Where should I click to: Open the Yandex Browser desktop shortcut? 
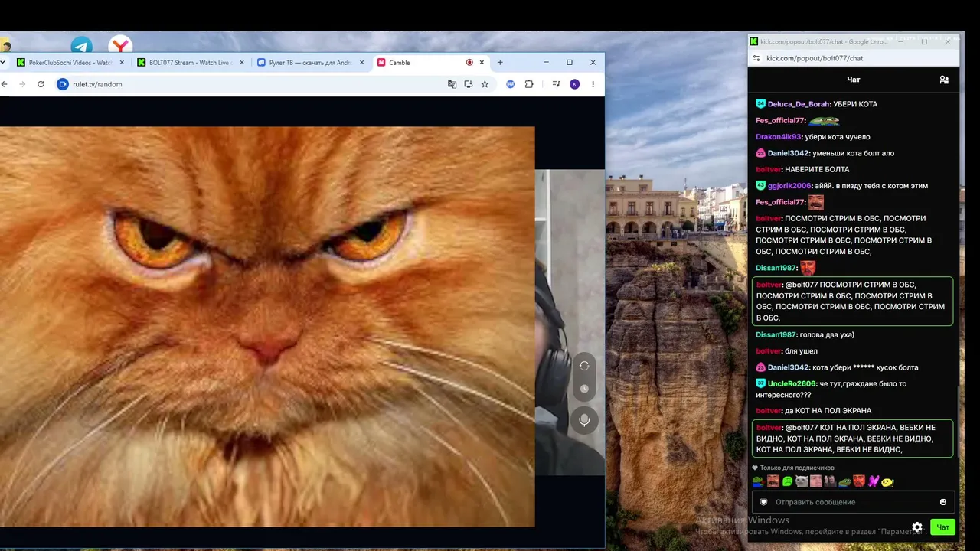coord(119,45)
